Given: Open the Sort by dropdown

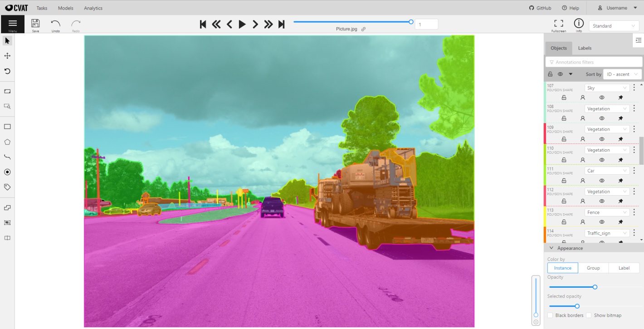Looking at the screenshot, I should pyautogui.click(x=622, y=74).
